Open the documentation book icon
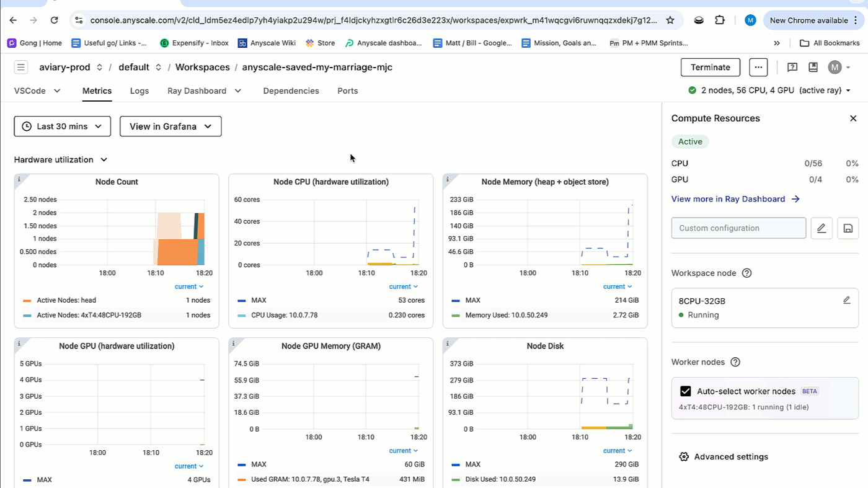Viewport: 868px width, 488px height. (x=813, y=67)
